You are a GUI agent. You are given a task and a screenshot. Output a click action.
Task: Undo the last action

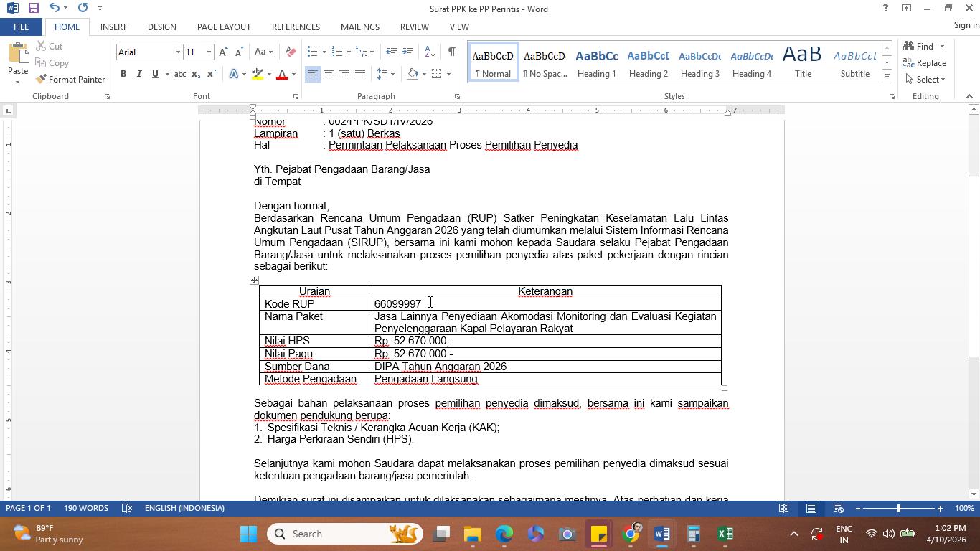click(55, 9)
